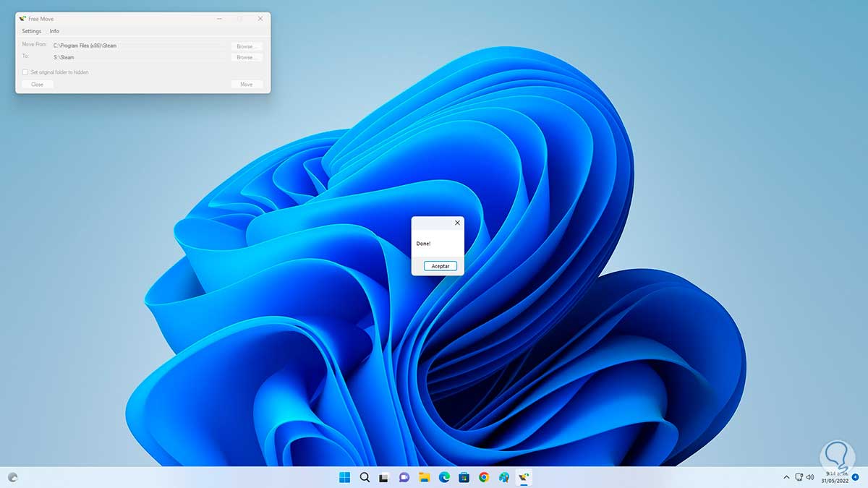Click the Free Move title bar app icon
This screenshot has height=488, width=868.
23,19
